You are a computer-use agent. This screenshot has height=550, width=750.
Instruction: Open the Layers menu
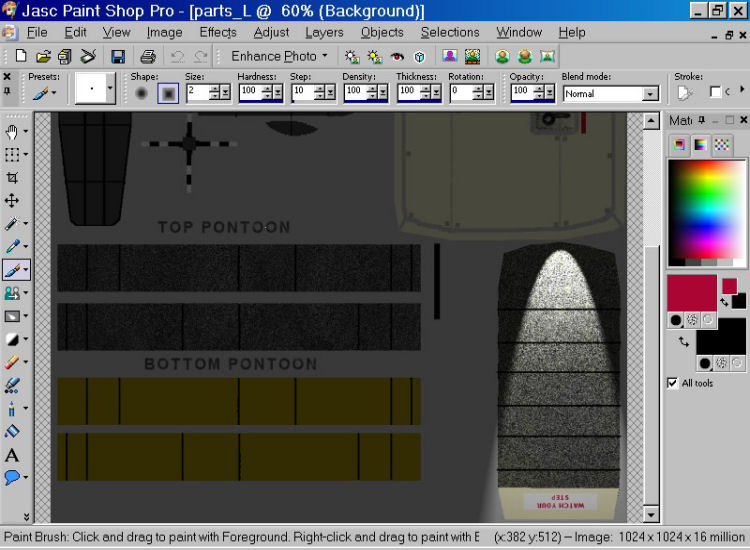(324, 32)
